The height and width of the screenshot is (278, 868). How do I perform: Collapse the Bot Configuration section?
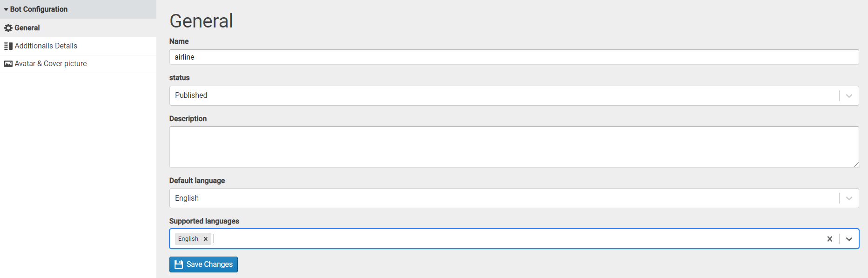pyautogui.click(x=6, y=9)
